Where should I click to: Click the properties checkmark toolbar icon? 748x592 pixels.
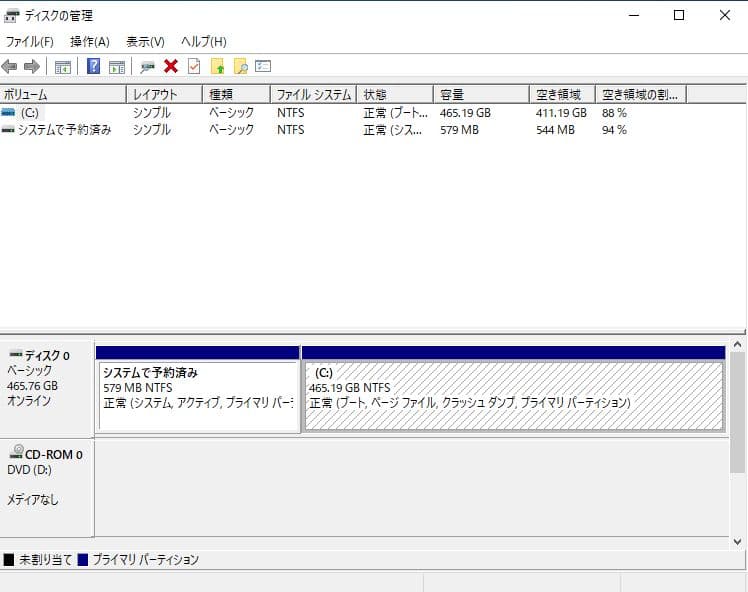point(194,66)
